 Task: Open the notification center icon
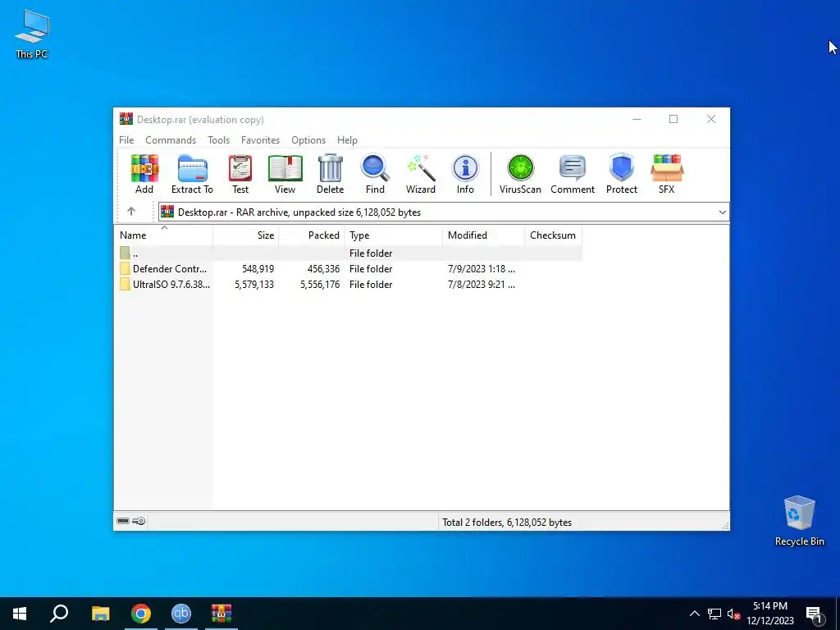coord(814,614)
